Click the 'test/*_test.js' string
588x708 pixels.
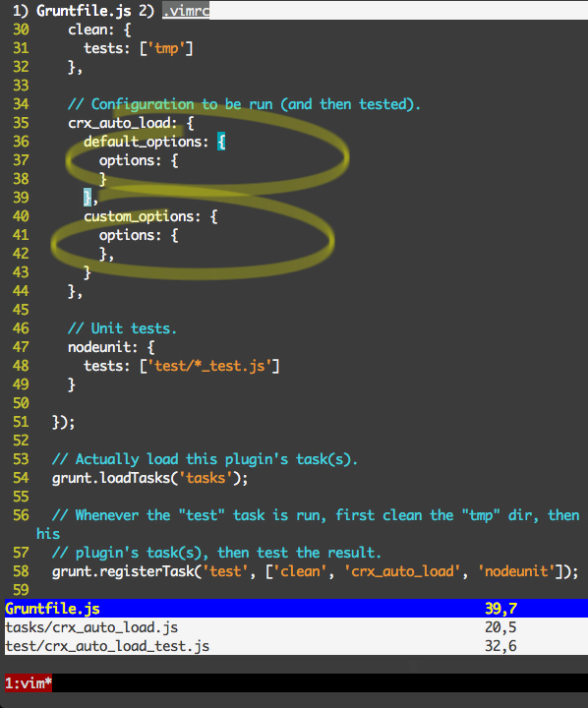(x=209, y=366)
